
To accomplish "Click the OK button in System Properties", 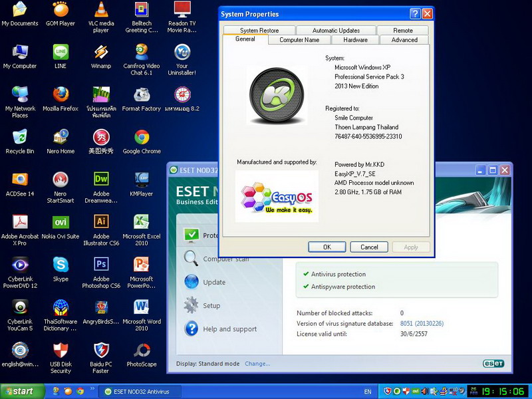I will (x=327, y=247).
